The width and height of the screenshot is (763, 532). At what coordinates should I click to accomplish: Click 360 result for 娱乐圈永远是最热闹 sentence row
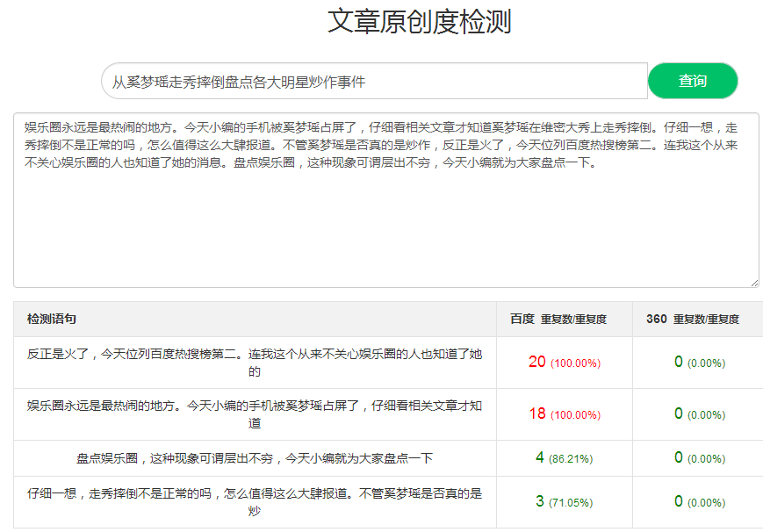click(679, 413)
